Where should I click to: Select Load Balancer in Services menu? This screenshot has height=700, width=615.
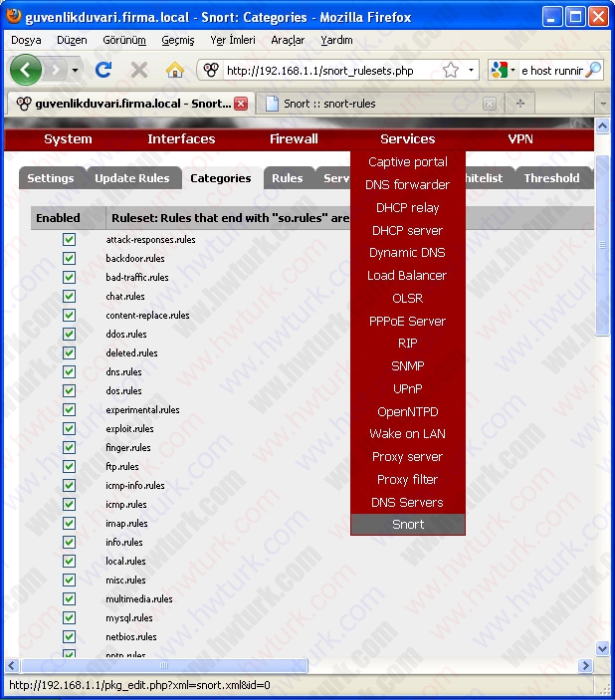coord(407,276)
